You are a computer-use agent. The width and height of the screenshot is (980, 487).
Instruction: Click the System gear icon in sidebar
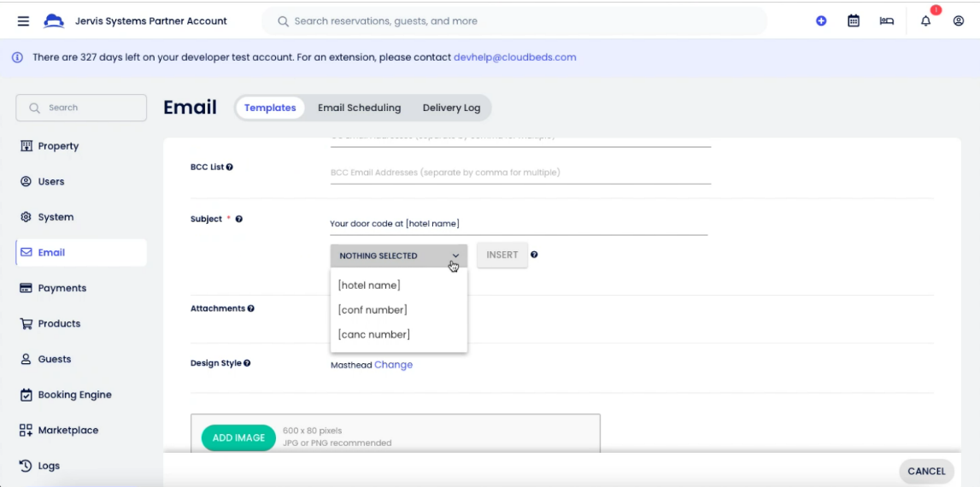26,218
